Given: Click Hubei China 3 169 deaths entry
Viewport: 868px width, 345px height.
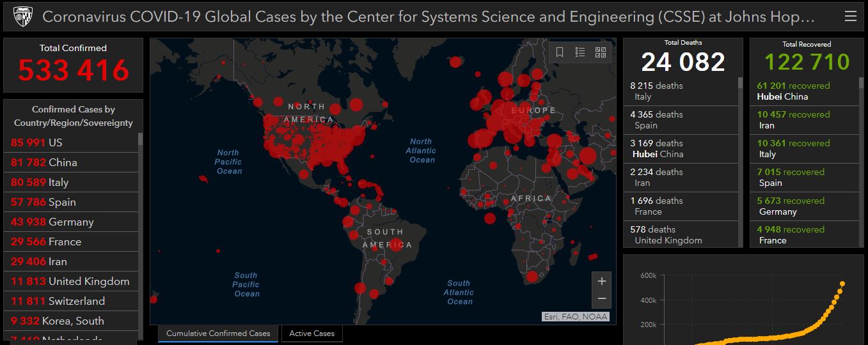Looking at the screenshot, I should click(x=681, y=149).
